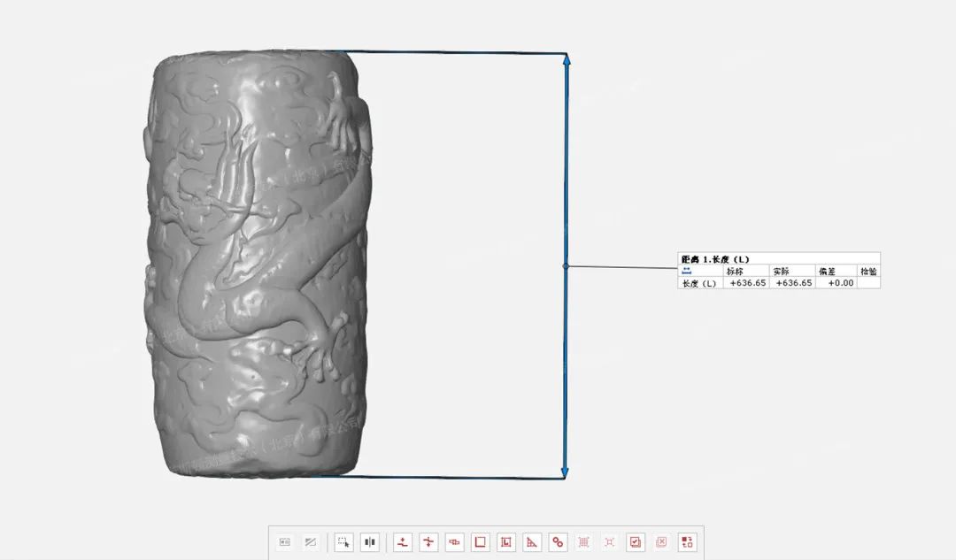Image resolution: width=956 pixels, height=560 pixels.
Task: Click the empty square outline tool icon
Action: pos(481,541)
